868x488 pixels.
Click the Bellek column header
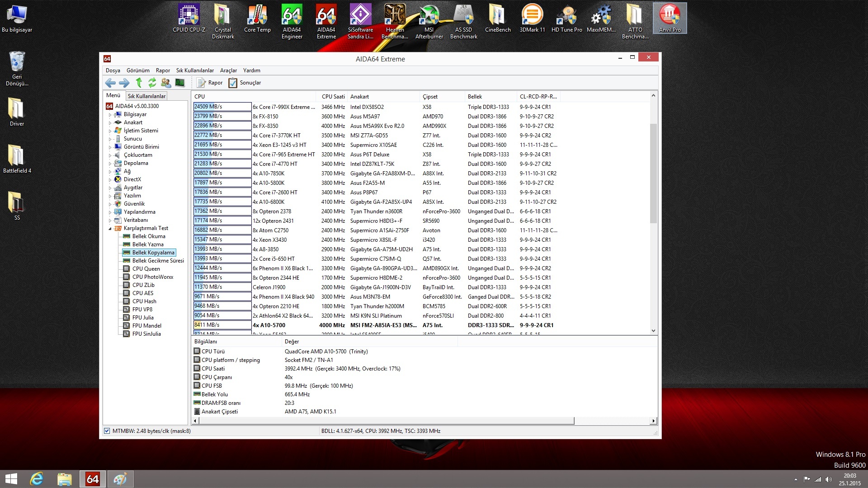click(x=491, y=97)
